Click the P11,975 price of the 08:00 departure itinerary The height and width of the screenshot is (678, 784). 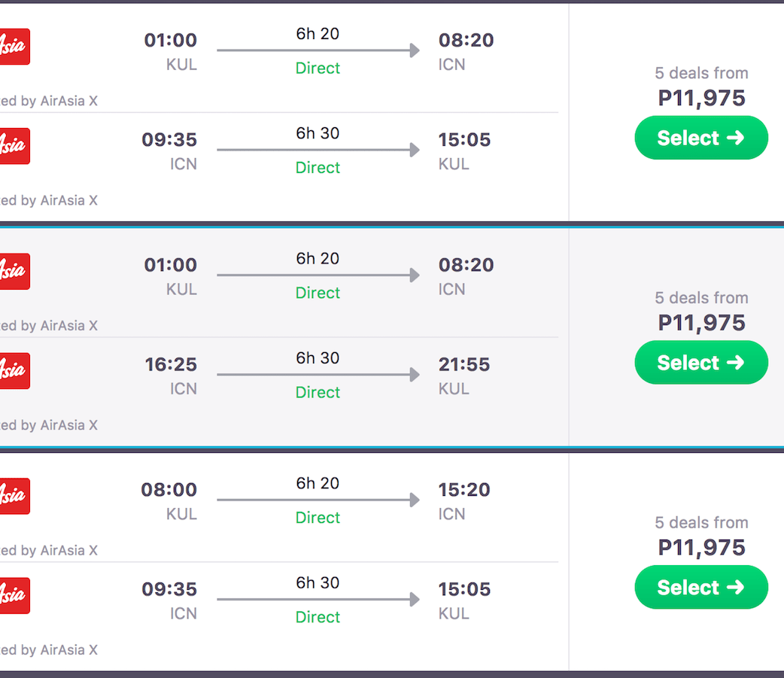pos(701,547)
